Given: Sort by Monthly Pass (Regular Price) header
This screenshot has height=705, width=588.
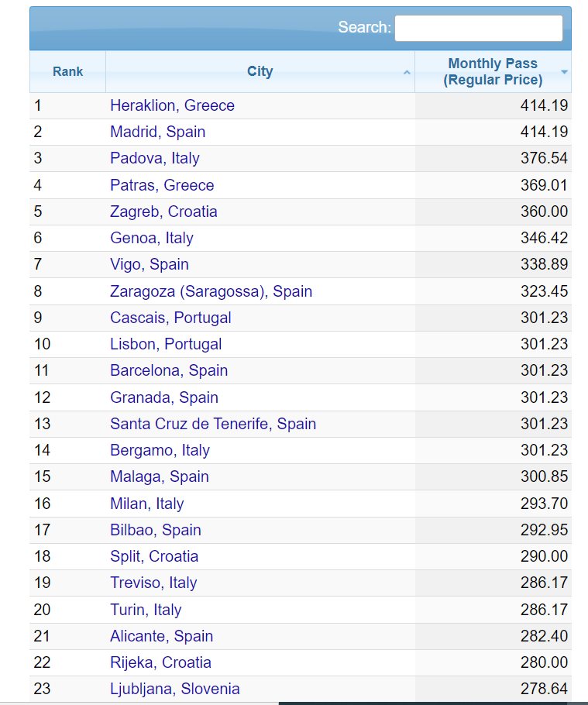Looking at the screenshot, I should [x=492, y=71].
